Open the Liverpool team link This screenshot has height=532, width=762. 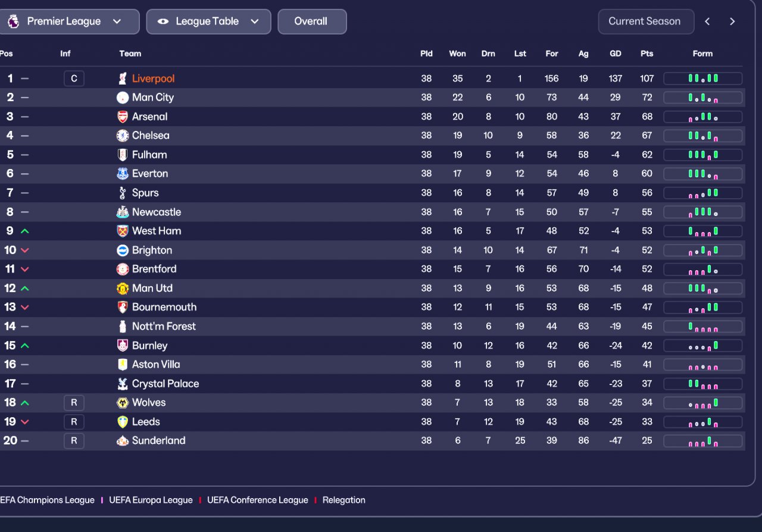153,79
